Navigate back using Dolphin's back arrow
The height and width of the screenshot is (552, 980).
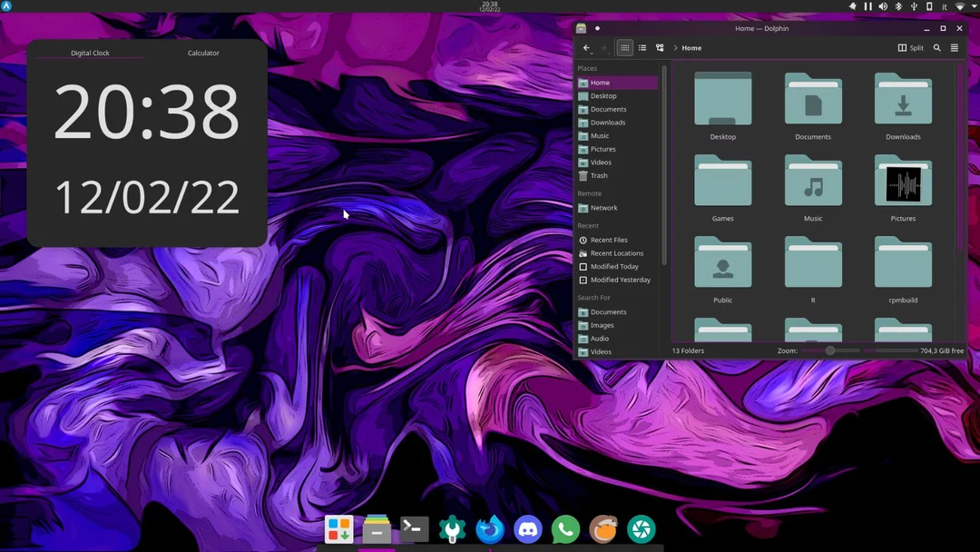tap(586, 47)
